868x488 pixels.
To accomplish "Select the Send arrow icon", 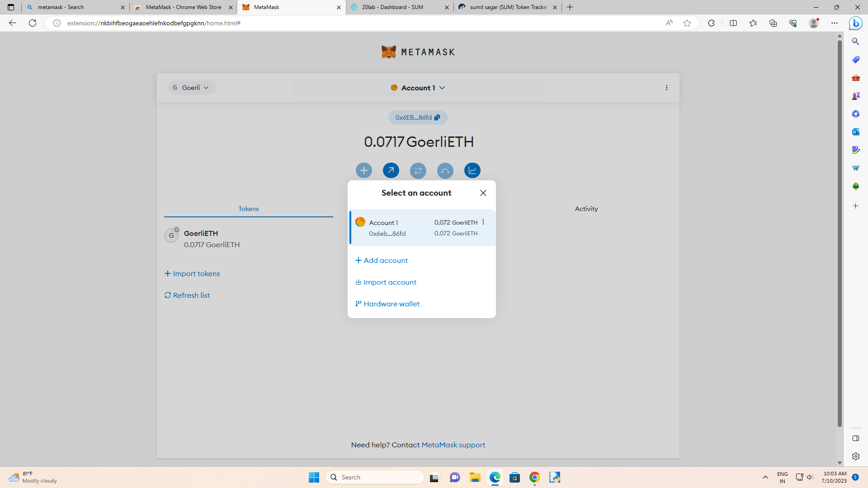I will [391, 170].
